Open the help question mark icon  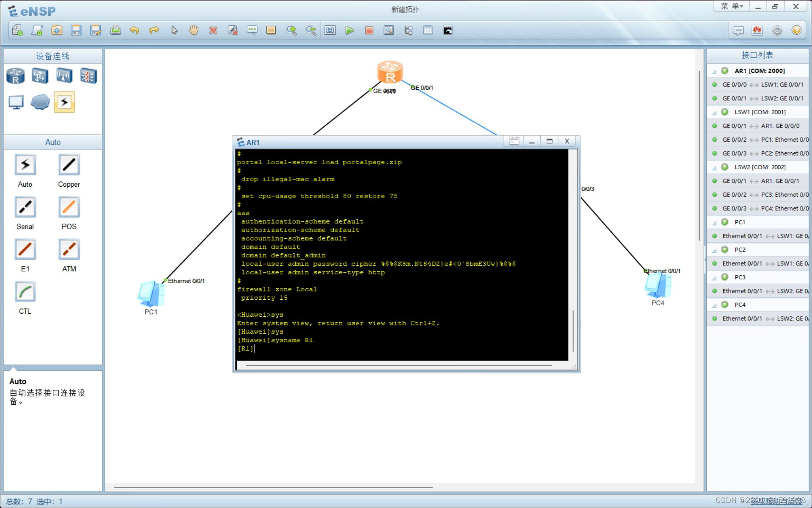(796, 30)
